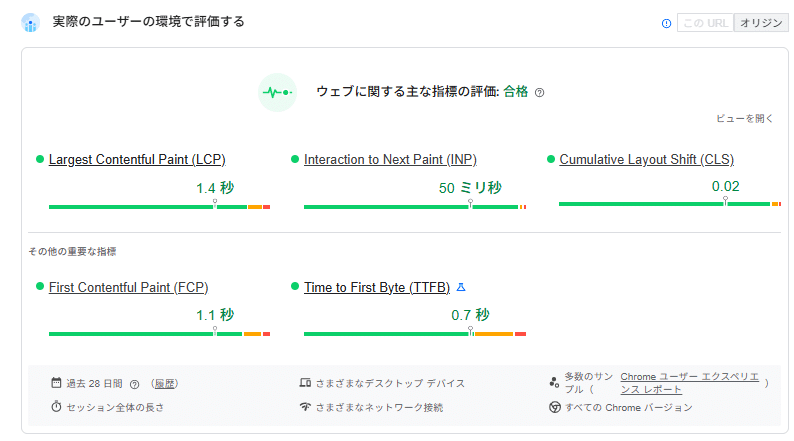This screenshot has width=794, height=441.
Task: Click the Core Web Vitals pulse icon
Action: pyautogui.click(x=277, y=92)
